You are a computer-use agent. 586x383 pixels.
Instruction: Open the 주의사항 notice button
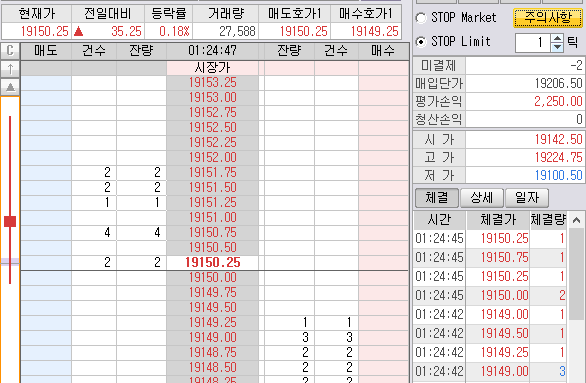click(x=548, y=18)
